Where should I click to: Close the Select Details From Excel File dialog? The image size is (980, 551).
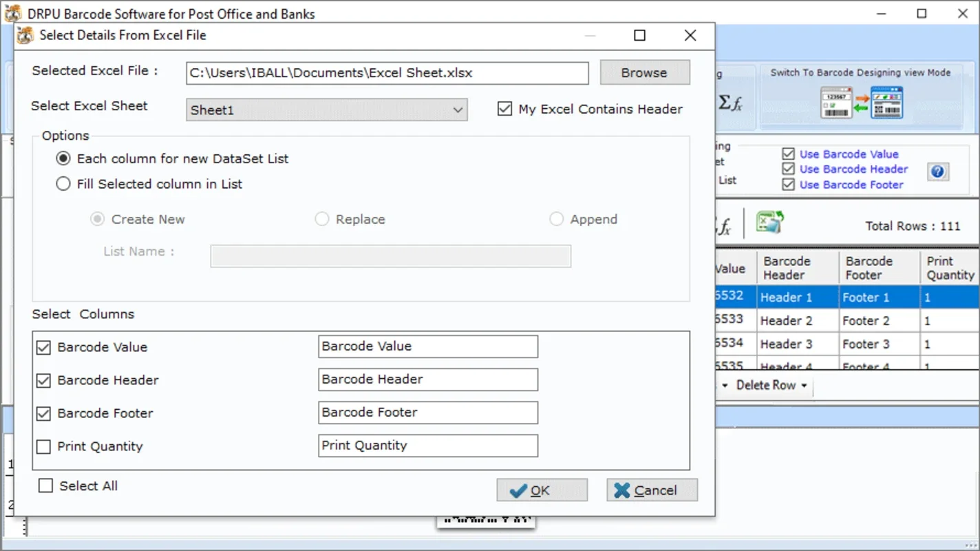[690, 35]
